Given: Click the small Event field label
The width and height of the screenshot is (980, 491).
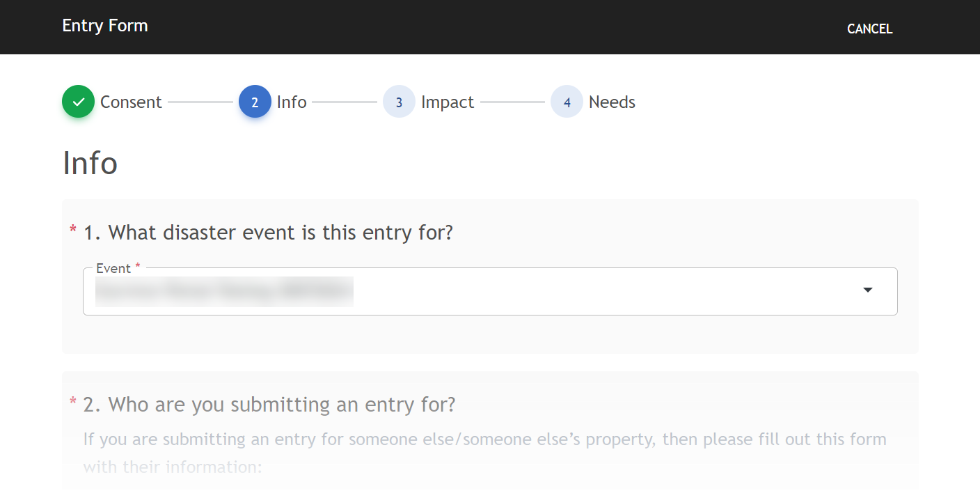Looking at the screenshot, I should (x=113, y=268).
